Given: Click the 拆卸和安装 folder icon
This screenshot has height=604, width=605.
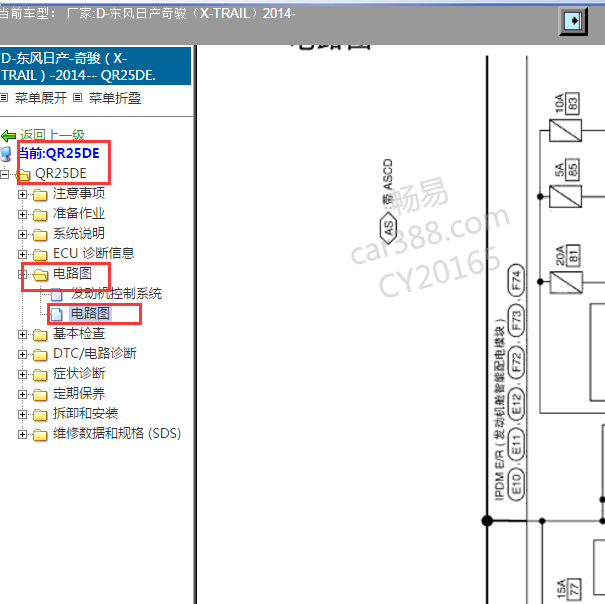Looking at the screenshot, I should pos(40,415).
